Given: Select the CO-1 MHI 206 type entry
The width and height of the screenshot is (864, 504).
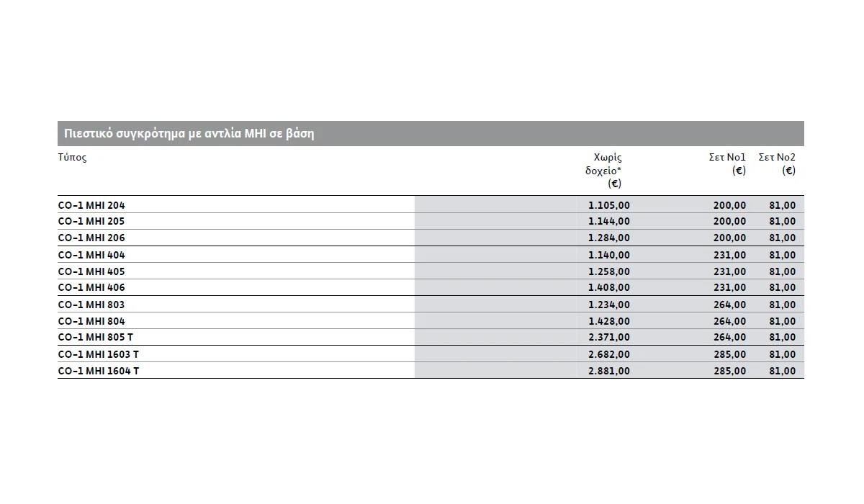Looking at the screenshot, I should point(91,238).
